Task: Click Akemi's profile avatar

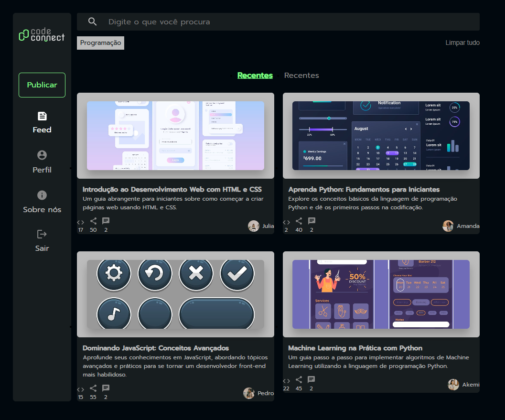Action: (453, 385)
